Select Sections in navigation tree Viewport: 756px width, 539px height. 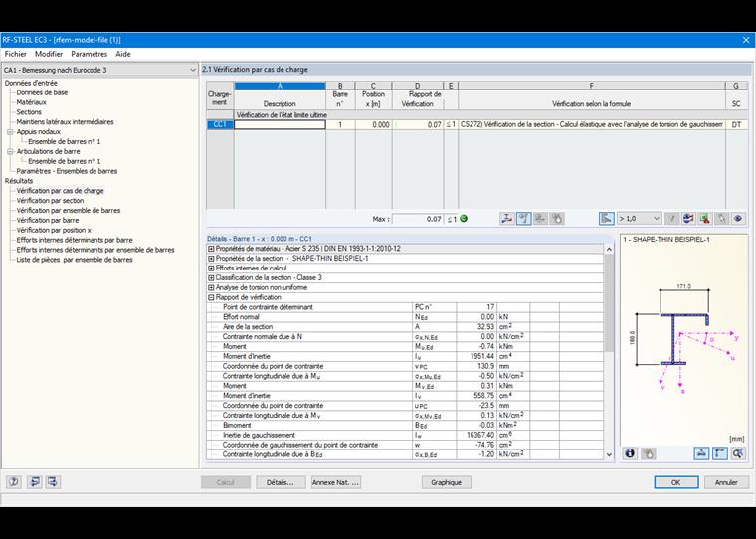click(29, 112)
